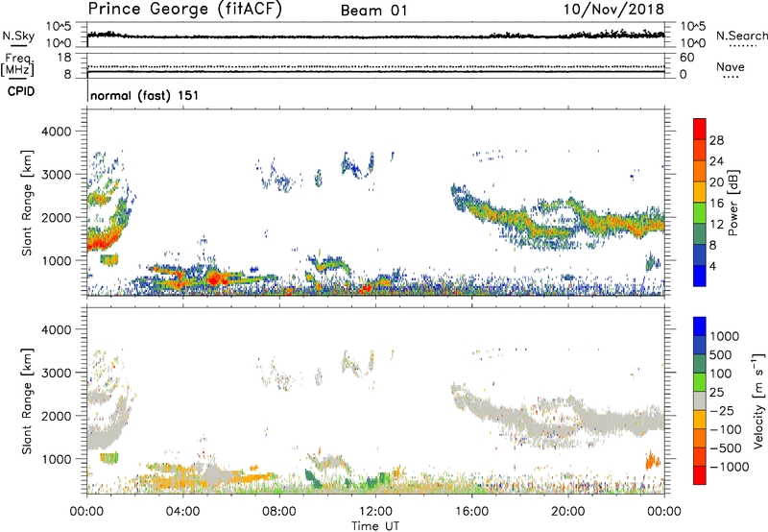
Task: Click the date "10/Nov/2018"
Action: [613, 9]
